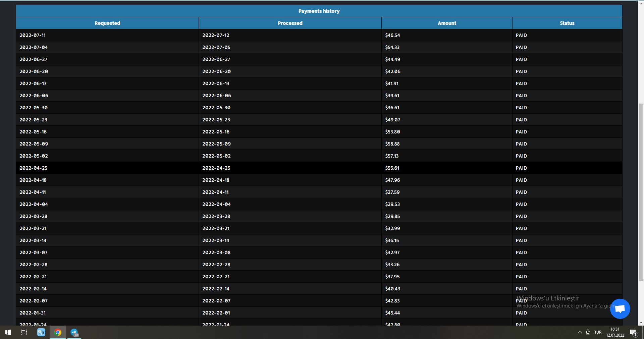Click the Requested column header

(107, 23)
